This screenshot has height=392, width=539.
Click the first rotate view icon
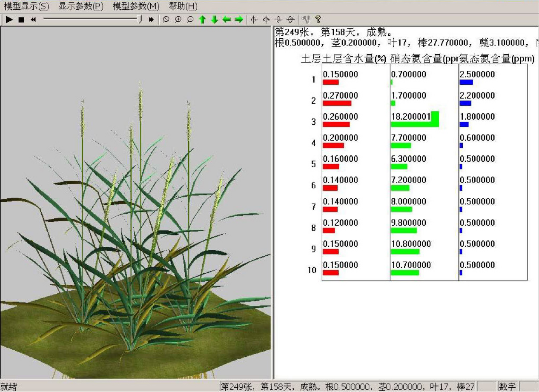click(254, 20)
